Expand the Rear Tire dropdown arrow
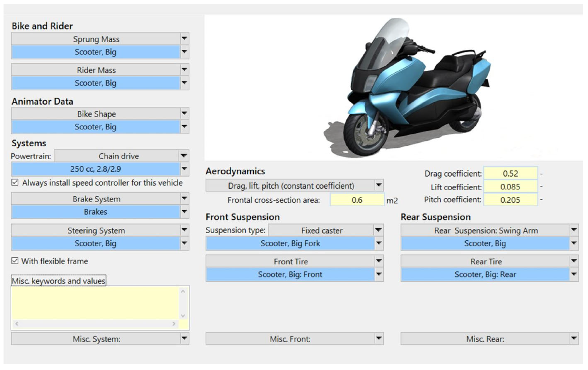This screenshot has height=370, width=588. pos(574,261)
